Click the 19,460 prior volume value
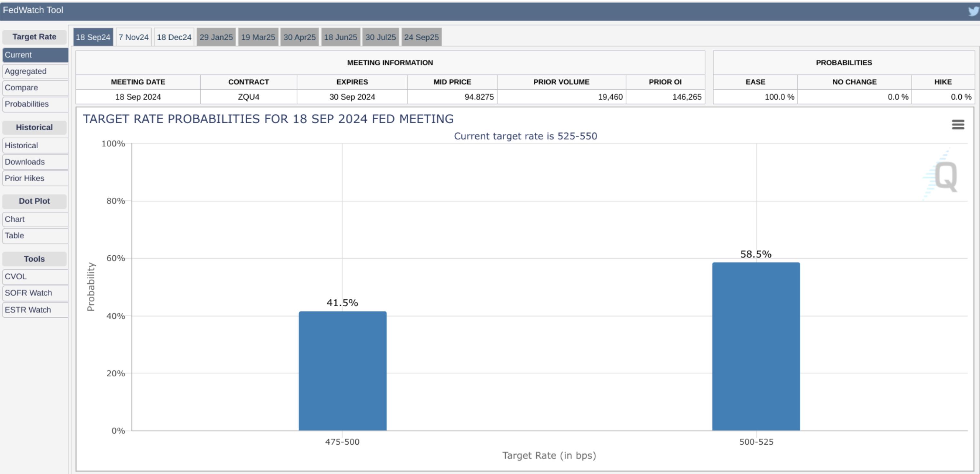The height and width of the screenshot is (474, 980). [610, 97]
